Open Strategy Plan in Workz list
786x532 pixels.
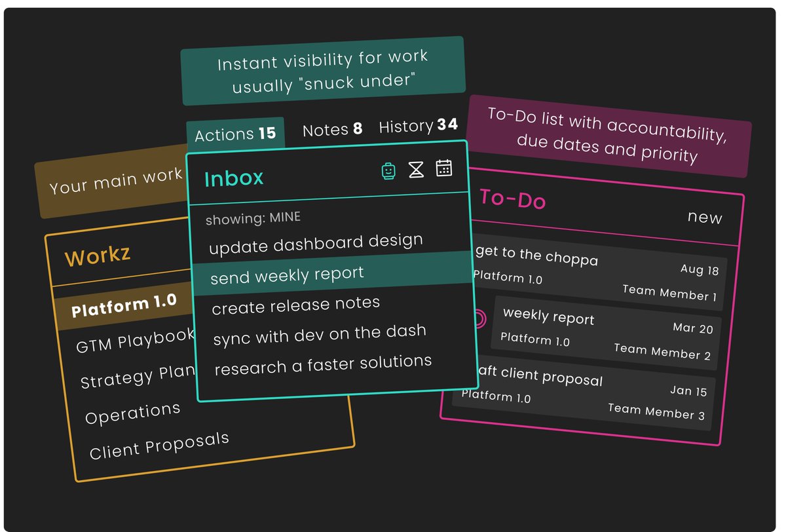coord(138,377)
